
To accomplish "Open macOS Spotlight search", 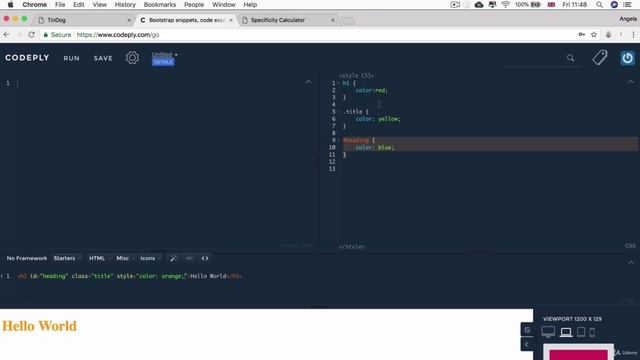I will pos(599,4).
